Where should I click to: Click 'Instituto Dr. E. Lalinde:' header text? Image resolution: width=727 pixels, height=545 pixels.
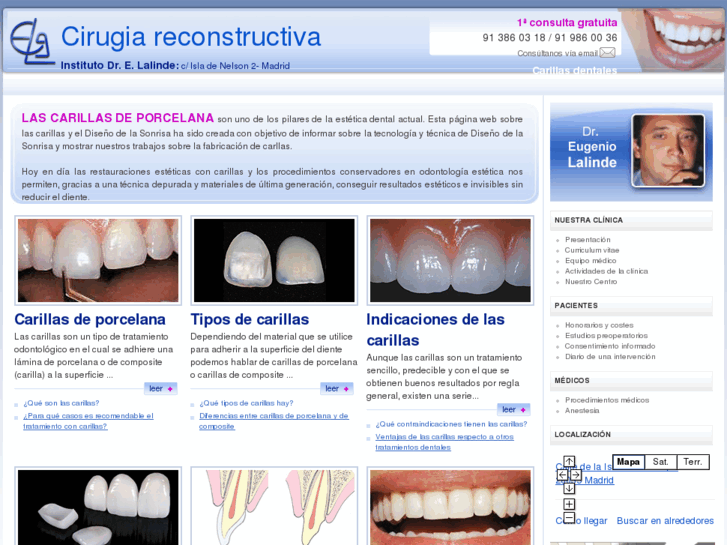coord(120,65)
